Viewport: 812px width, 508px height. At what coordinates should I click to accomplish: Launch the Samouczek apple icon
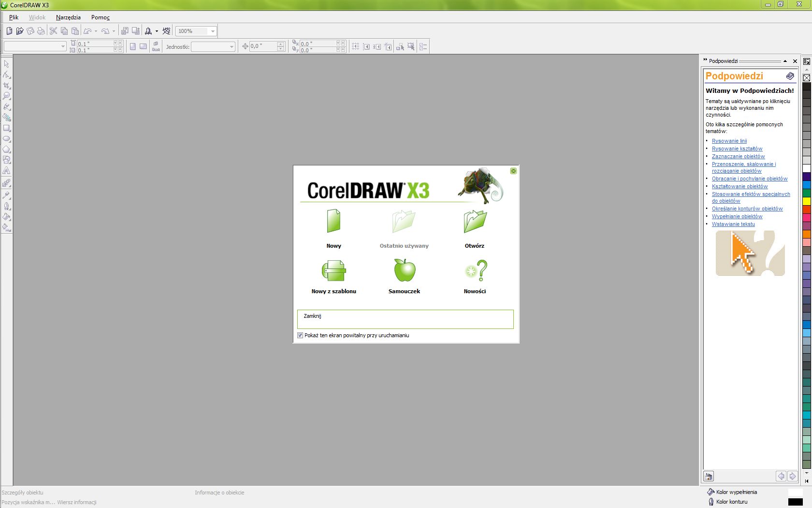pos(405,269)
